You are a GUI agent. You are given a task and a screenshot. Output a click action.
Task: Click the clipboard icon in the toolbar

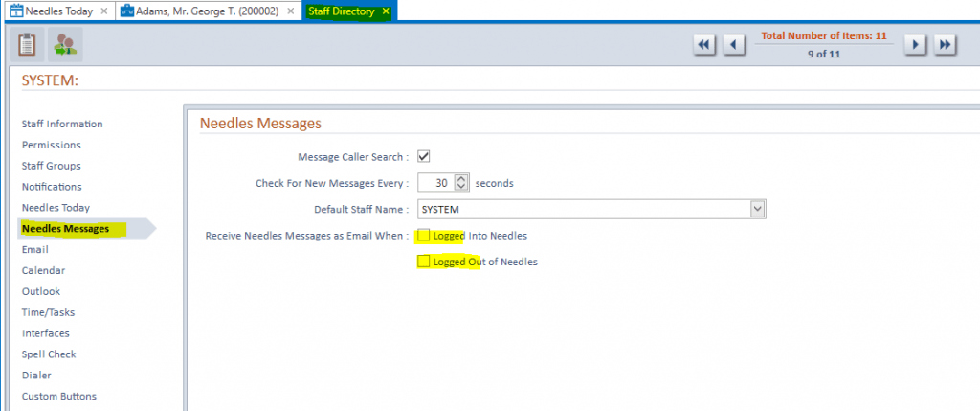click(27, 44)
